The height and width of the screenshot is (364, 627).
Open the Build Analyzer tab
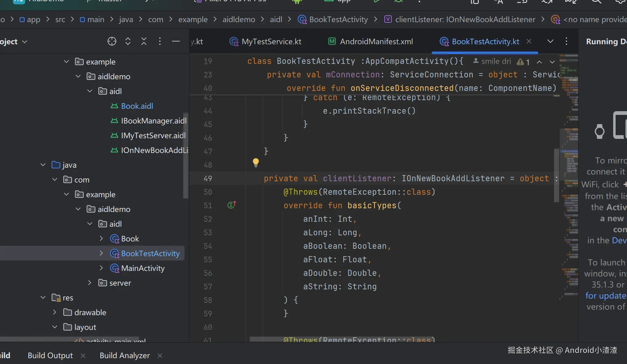click(125, 355)
